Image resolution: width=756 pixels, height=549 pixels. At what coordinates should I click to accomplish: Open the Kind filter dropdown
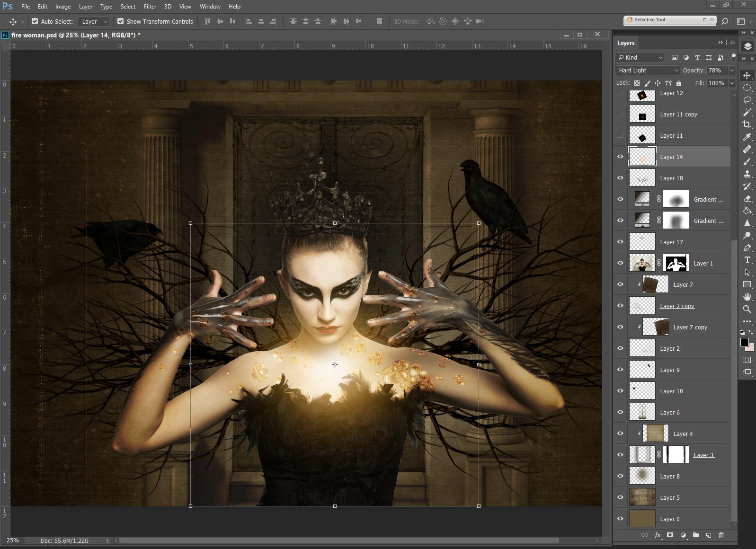click(640, 57)
